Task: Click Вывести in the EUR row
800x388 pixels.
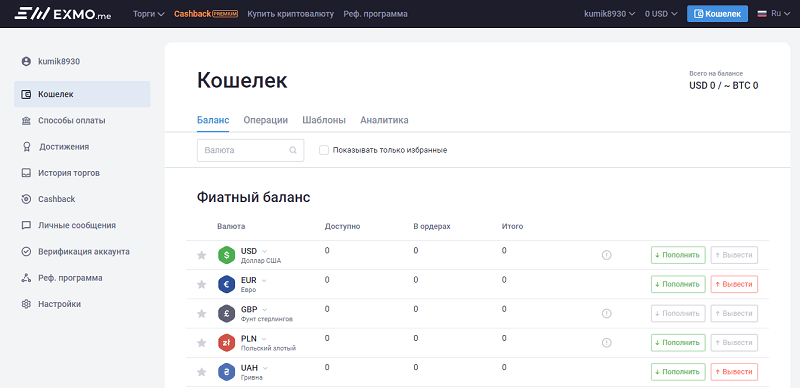Action: 734,284
